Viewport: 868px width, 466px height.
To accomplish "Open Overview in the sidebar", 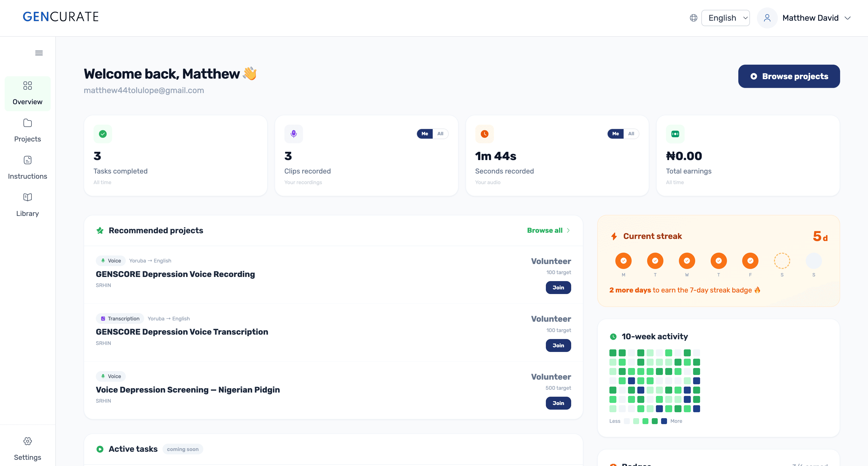I will coord(28,94).
